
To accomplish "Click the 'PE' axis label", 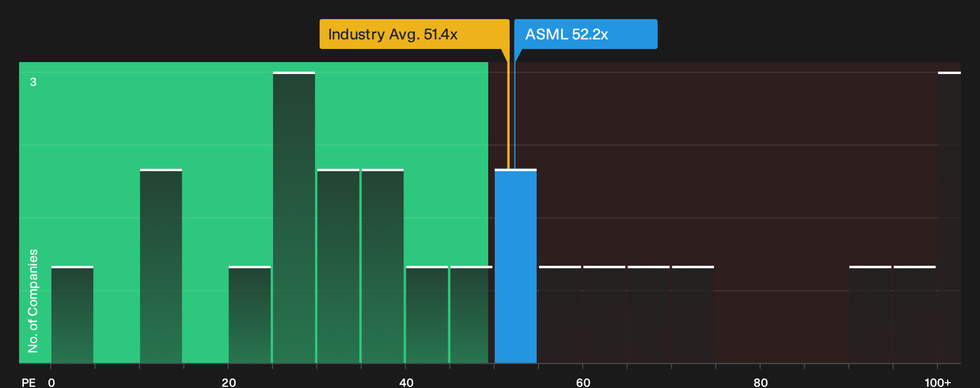I will click(x=28, y=382).
